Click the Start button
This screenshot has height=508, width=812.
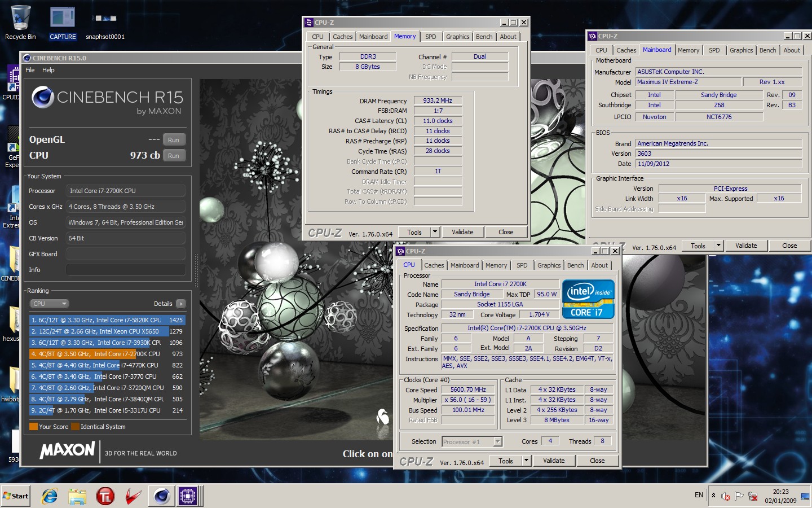click(16, 496)
